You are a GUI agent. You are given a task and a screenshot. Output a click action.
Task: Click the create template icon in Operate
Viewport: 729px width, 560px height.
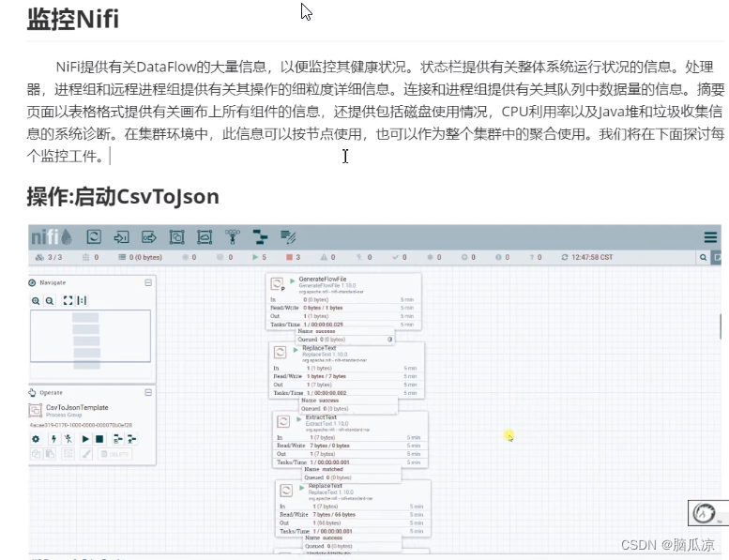(x=118, y=439)
